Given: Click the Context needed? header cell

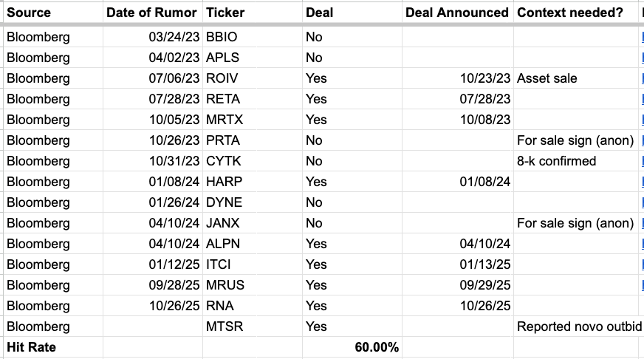Looking at the screenshot, I should click(x=576, y=13).
